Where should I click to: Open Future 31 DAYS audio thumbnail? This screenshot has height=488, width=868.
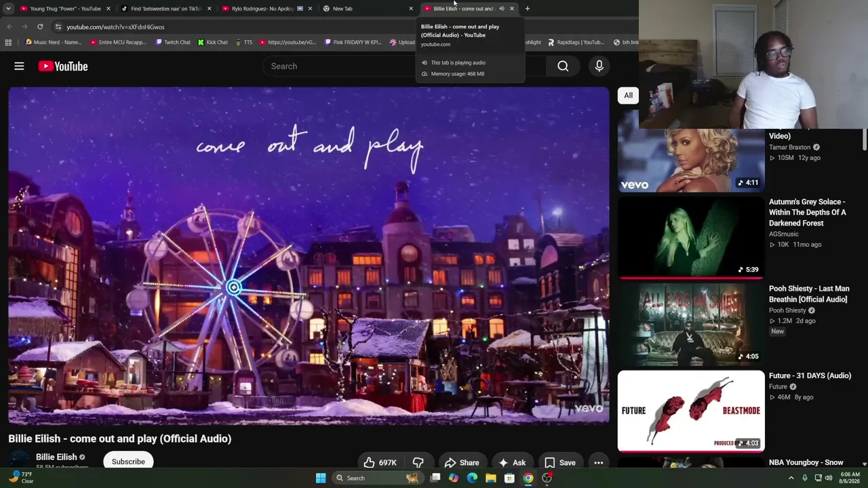click(691, 411)
